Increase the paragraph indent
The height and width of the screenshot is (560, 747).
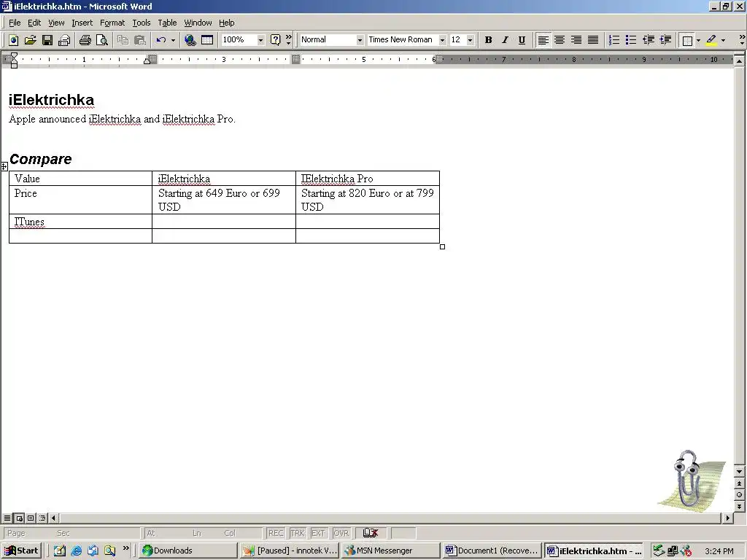tap(665, 40)
